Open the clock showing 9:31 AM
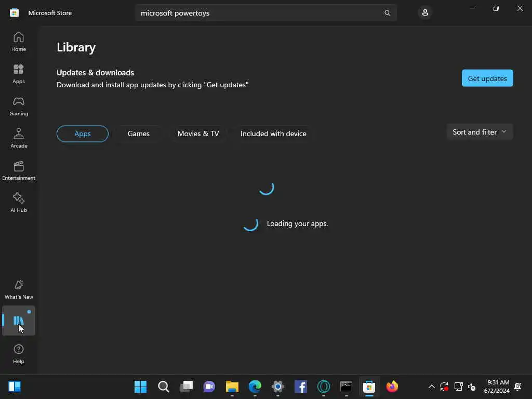The width and height of the screenshot is (532, 399). tap(497, 387)
